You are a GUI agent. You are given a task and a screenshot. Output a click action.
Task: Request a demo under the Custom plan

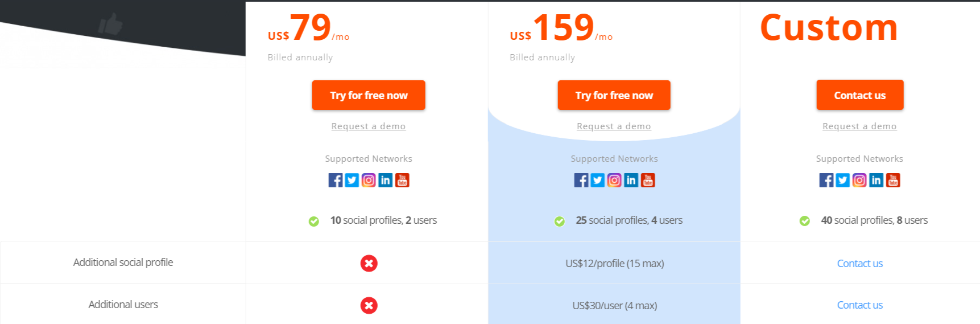859,126
